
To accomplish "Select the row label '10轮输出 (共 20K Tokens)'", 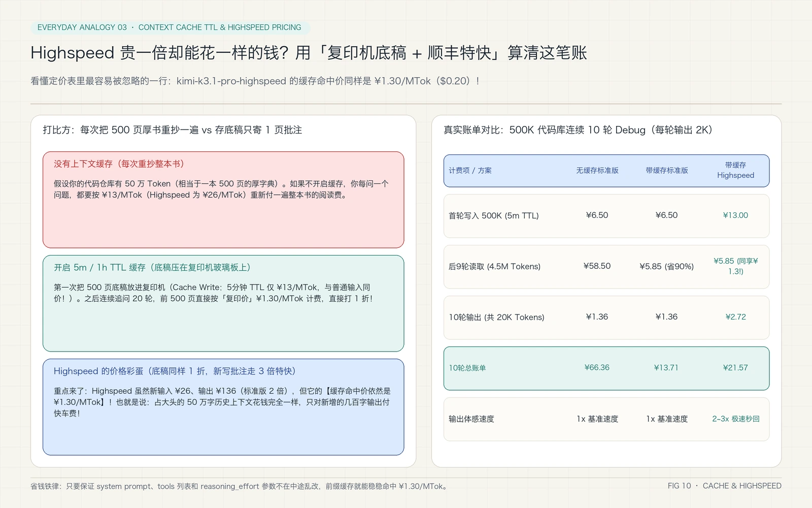I will 496,317.
